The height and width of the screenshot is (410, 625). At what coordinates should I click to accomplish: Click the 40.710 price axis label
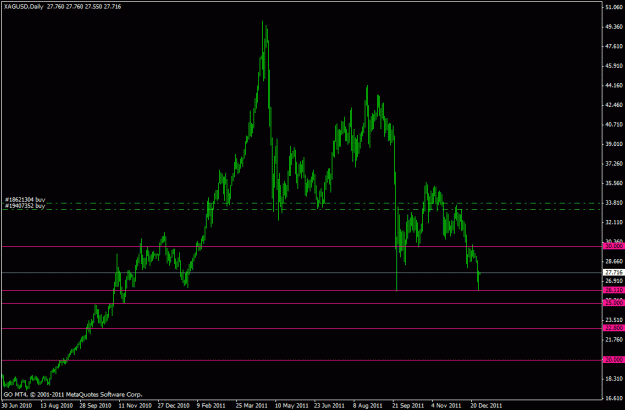pyautogui.click(x=614, y=124)
